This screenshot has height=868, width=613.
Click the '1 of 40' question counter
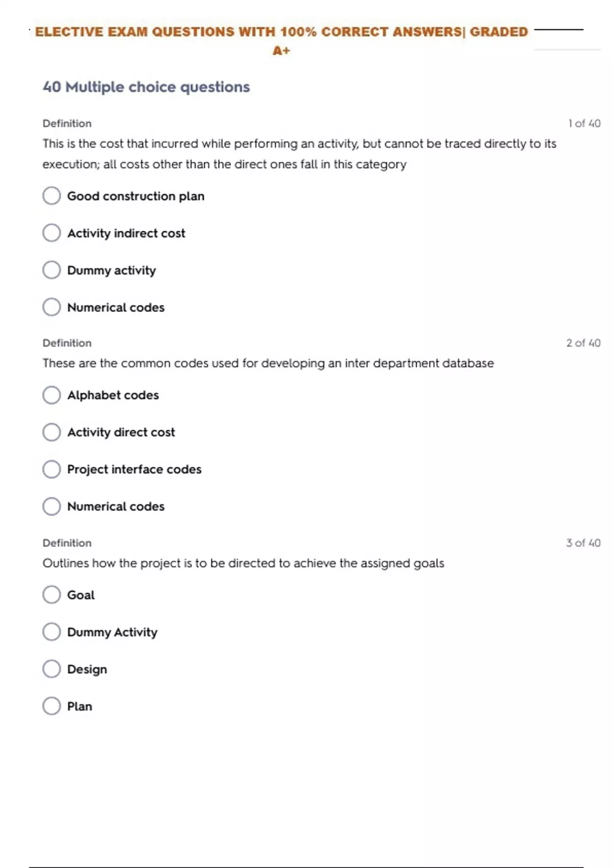tap(584, 124)
